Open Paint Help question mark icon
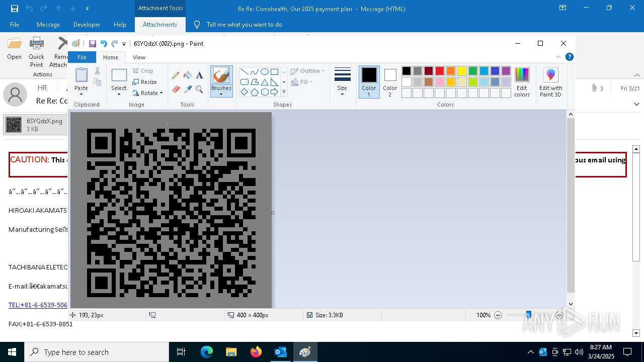 tap(569, 57)
